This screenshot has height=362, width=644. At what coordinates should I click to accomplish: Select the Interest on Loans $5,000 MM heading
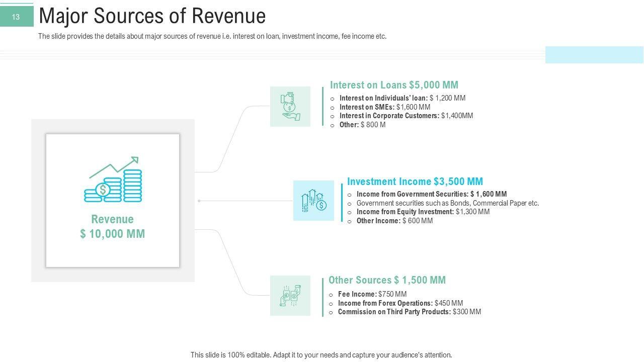point(394,85)
